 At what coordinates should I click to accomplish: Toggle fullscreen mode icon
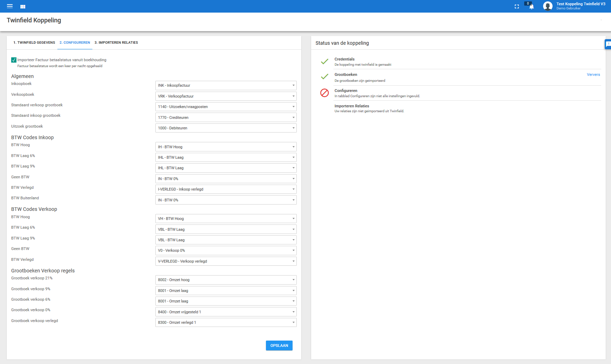click(x=517, y=6)
